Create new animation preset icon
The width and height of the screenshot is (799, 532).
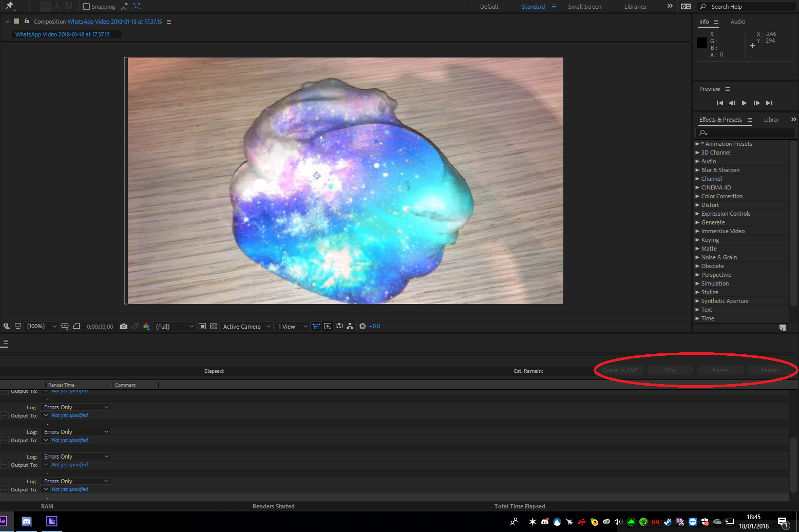(783, 327)
